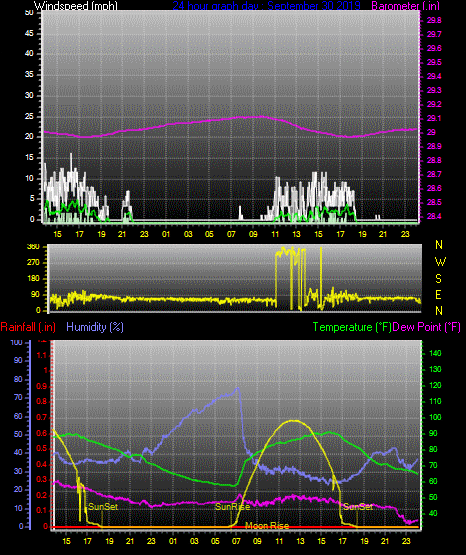Click the 0.9 rainfall axis value

click(42, 386)
